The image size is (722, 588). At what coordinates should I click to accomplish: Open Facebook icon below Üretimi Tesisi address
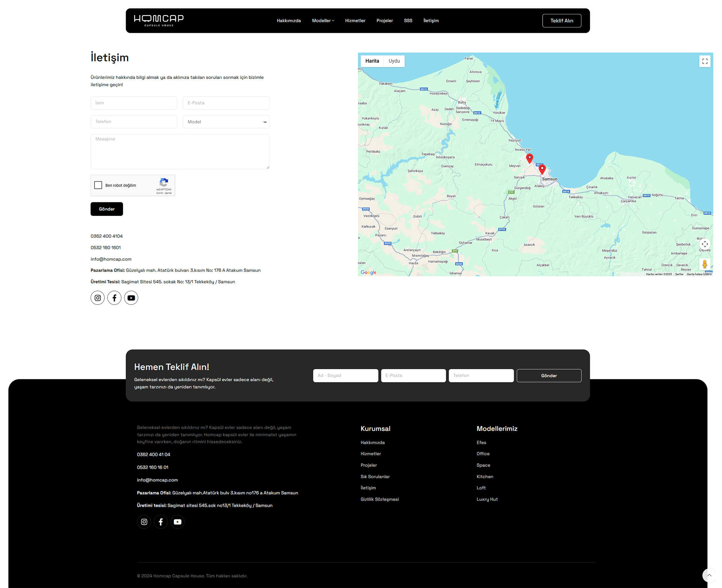point(114,298)
